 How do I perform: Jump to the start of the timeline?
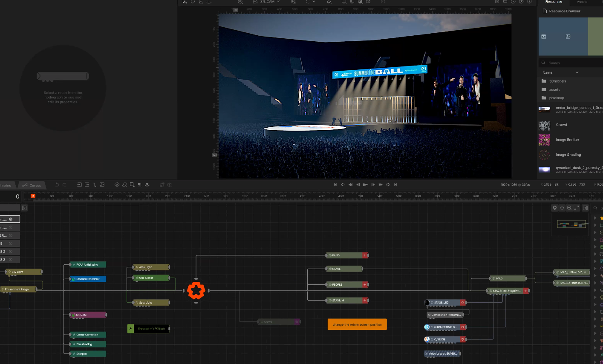coord(335,185)
